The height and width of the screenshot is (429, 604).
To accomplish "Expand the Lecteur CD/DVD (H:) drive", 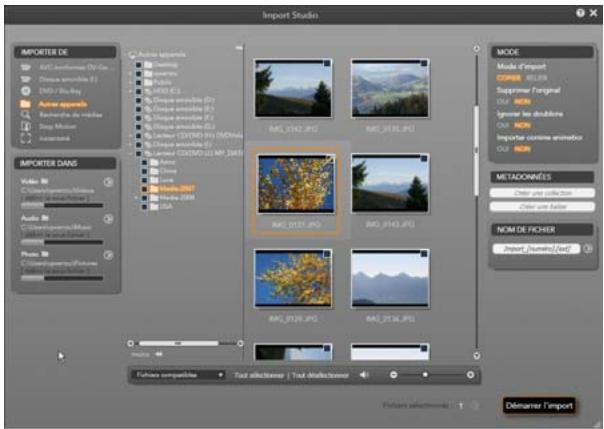I will pyautogui.click(x=131, y=136).
